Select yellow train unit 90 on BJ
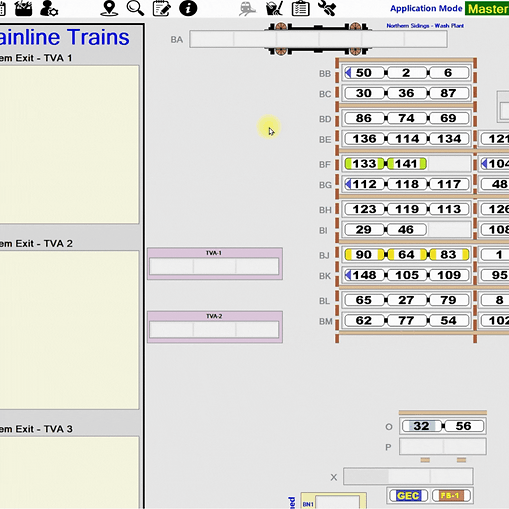The image size is (509, 509). point(364,255)
